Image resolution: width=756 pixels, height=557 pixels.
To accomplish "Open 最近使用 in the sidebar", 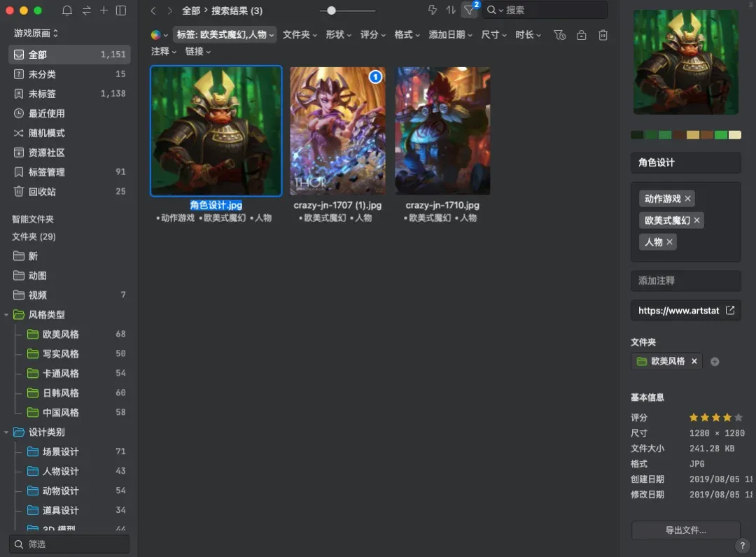I will (69, 114).
